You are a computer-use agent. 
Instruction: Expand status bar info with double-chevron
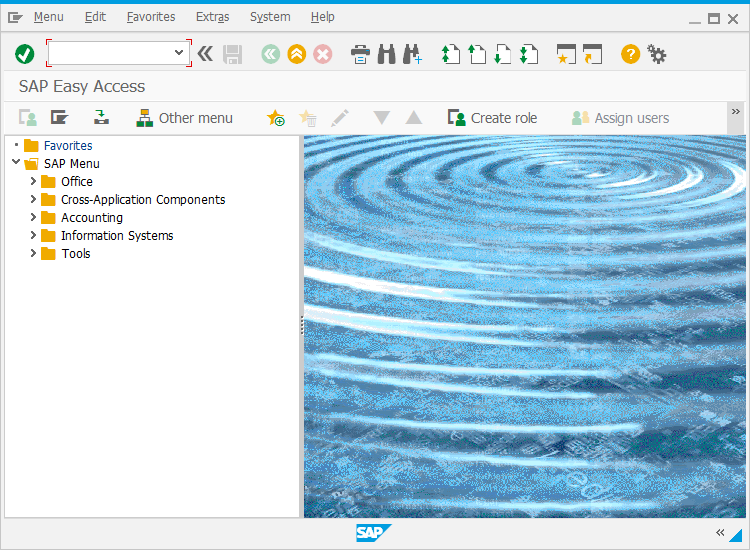[720, 532]
